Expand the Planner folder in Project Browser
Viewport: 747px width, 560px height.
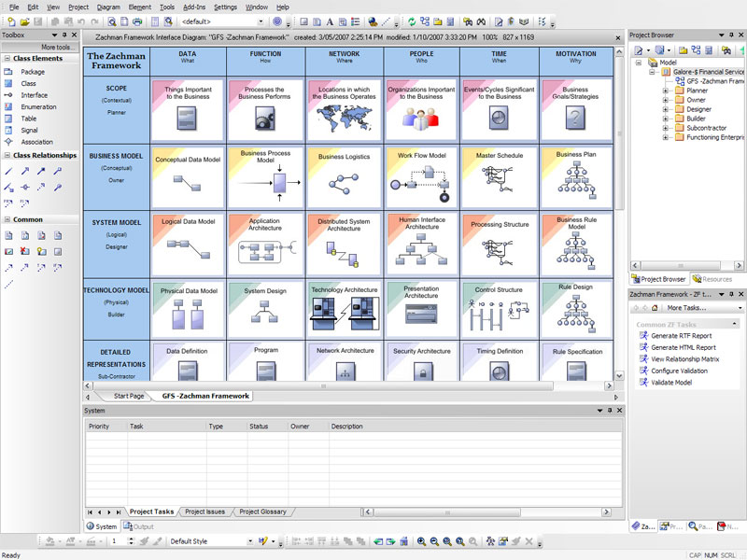(x=665, y=91)
